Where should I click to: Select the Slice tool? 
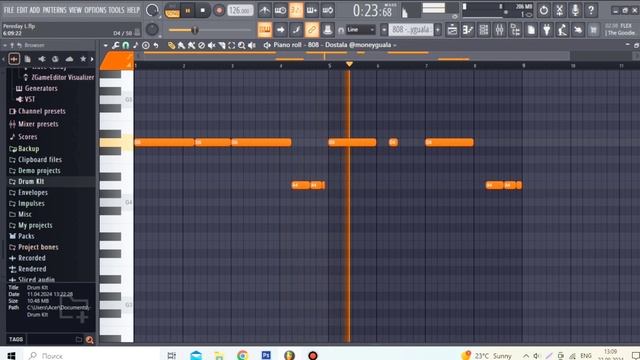[222, 45]
